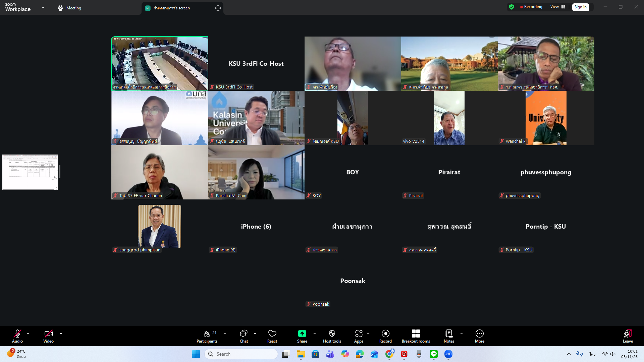Click the Record icon
644x362 pixels.
pyautogui.click(x=385, y=334)
